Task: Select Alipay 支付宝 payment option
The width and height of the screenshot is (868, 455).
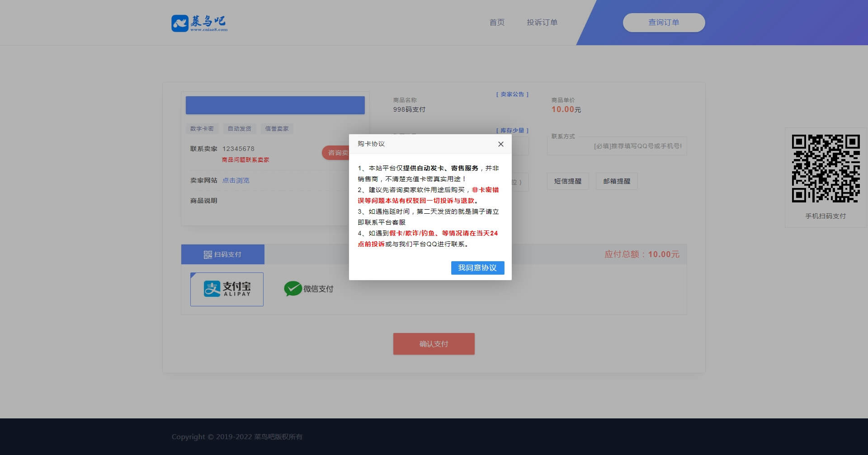Action: click(x=227, y=289)
